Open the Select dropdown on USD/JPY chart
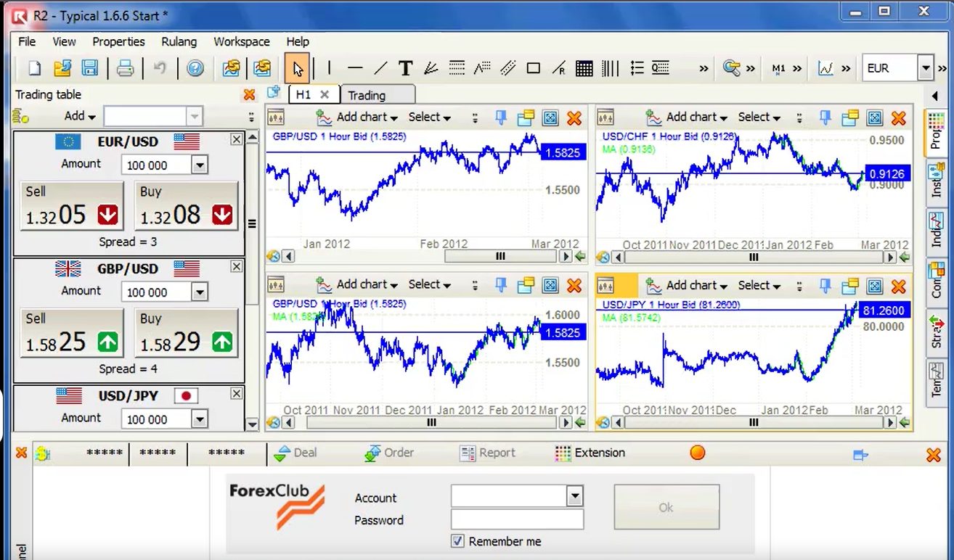 tap(759, 285)
